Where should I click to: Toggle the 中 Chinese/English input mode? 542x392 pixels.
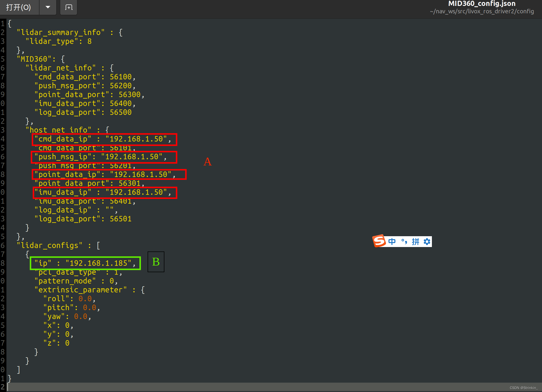(x=392, y=241)
